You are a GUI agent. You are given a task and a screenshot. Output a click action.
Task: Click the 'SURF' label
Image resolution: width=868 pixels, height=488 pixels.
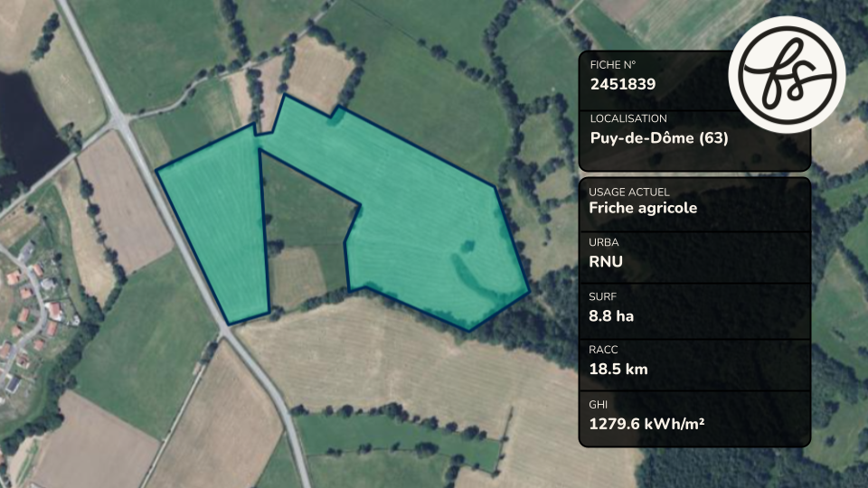coord(602,296)
